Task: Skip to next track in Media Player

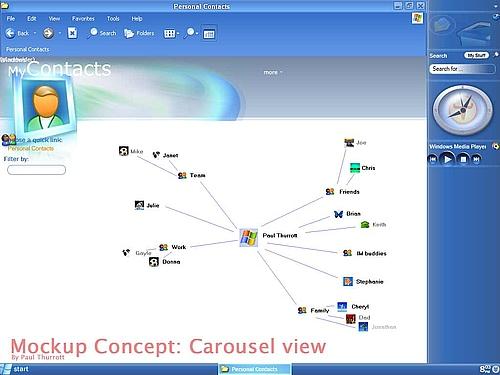Action: tap(476, 159)
